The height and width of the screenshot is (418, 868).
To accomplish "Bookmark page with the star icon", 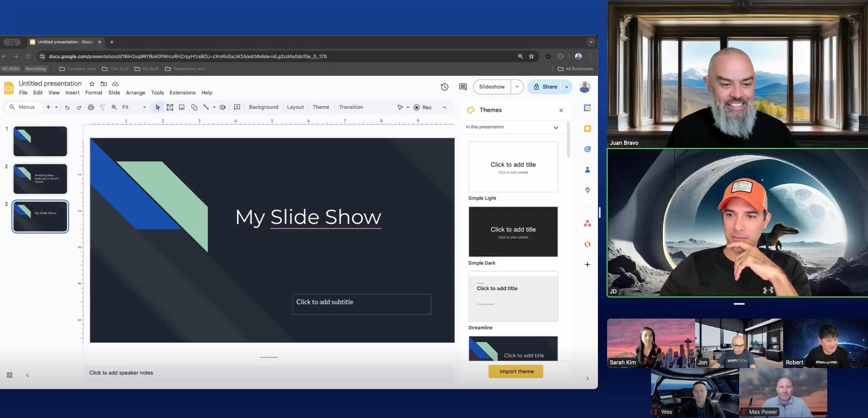I will click(x=531, y=56).
